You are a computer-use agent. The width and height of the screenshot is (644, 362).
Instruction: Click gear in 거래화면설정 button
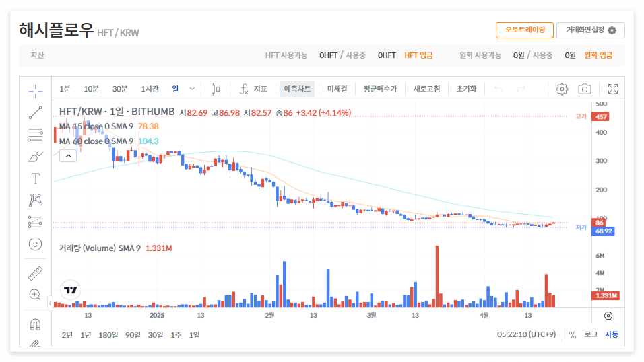[612, 30]
